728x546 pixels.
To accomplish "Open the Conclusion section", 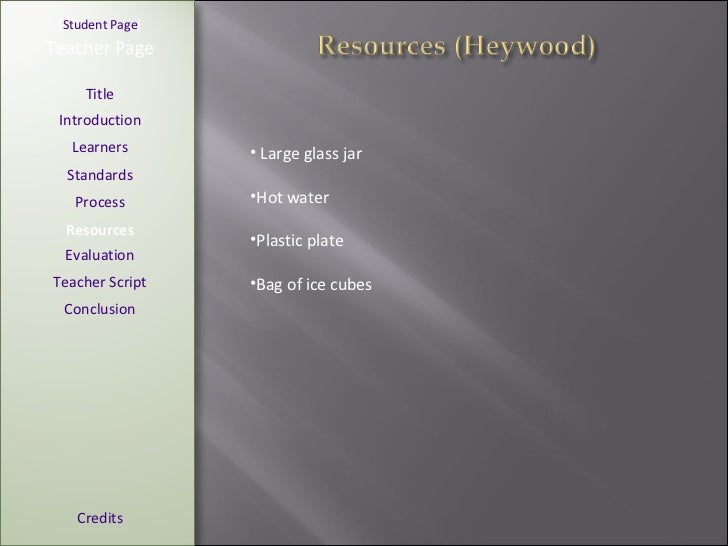I will [100, 309].
